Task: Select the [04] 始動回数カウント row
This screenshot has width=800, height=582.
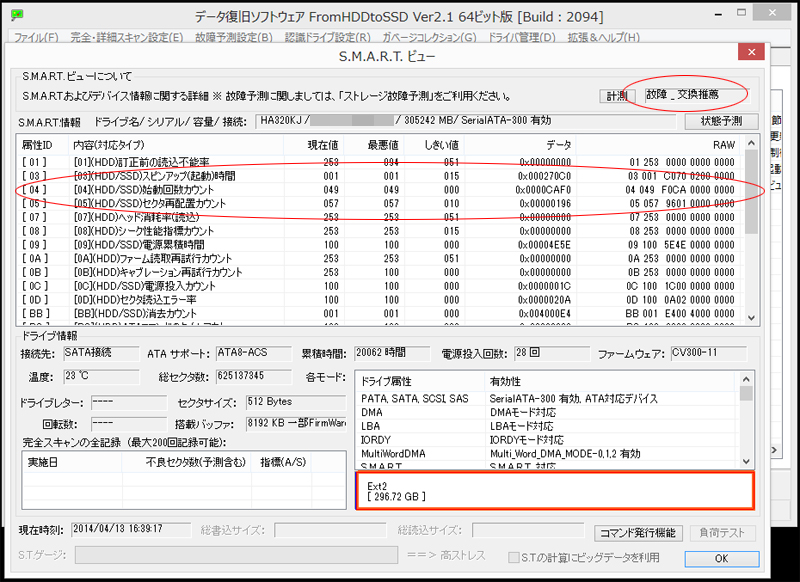Action: 381,190
